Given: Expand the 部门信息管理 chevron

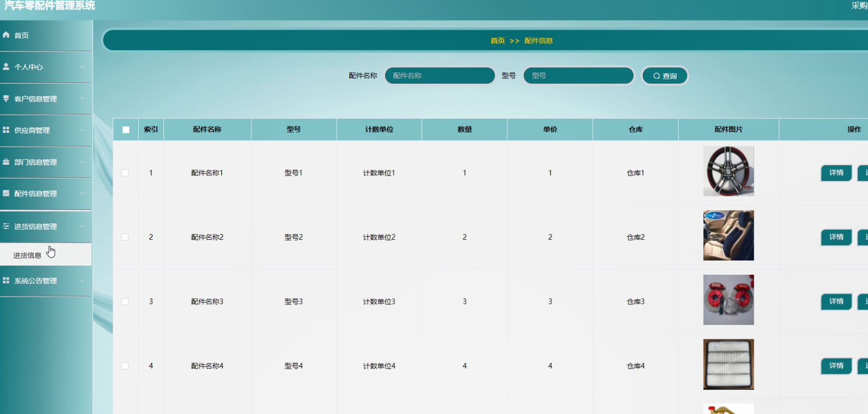Looking at the screenshot, I should 83,163.
